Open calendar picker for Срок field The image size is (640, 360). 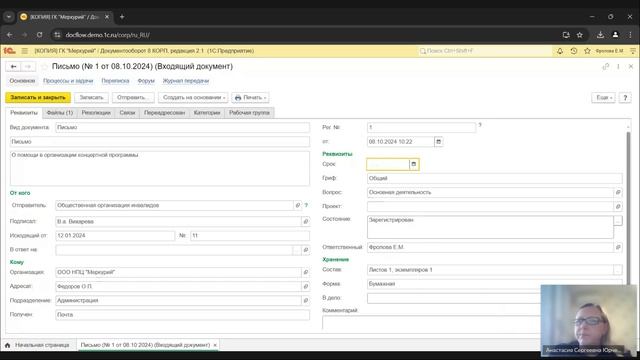pos(414,164)
